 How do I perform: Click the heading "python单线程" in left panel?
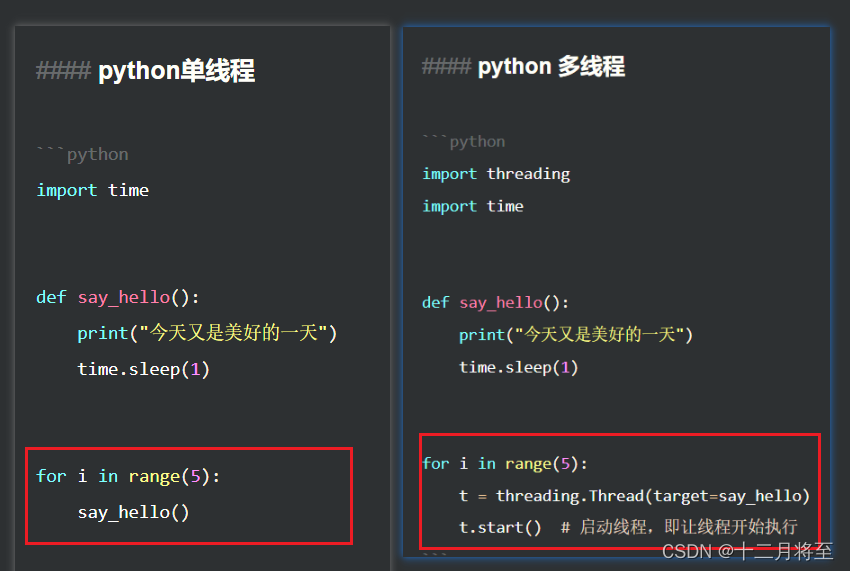click(x=176, y=71)
